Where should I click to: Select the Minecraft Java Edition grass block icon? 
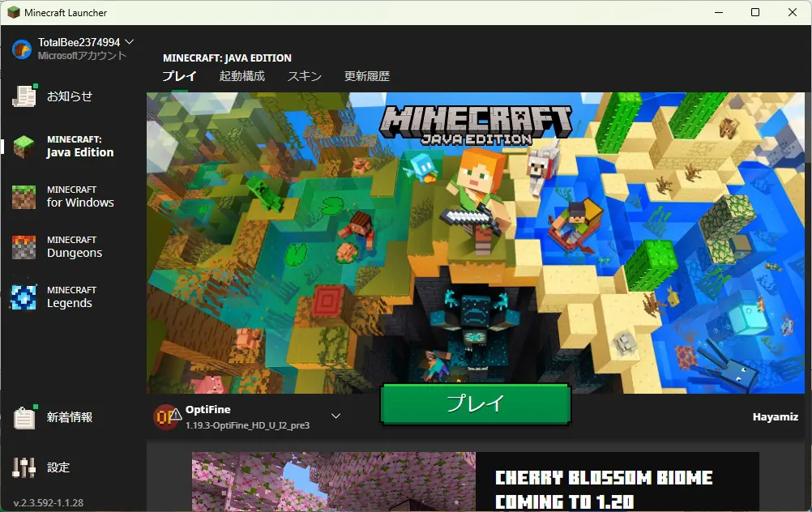tap(24, 147)
